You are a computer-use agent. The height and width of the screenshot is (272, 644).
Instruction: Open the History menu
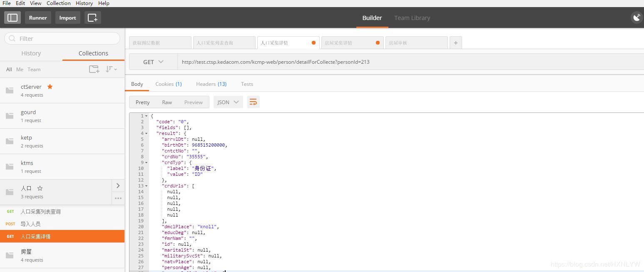pos(85,3)
